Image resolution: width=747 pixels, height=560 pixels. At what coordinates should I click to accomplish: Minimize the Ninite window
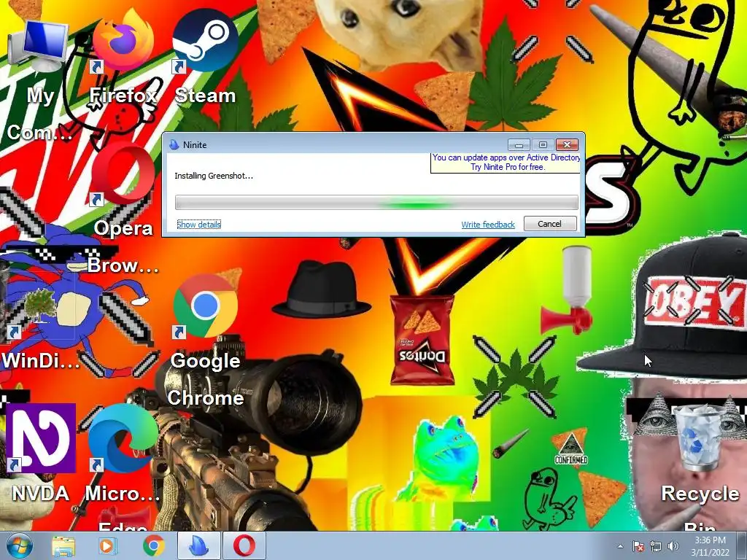[x=519, y=144]
